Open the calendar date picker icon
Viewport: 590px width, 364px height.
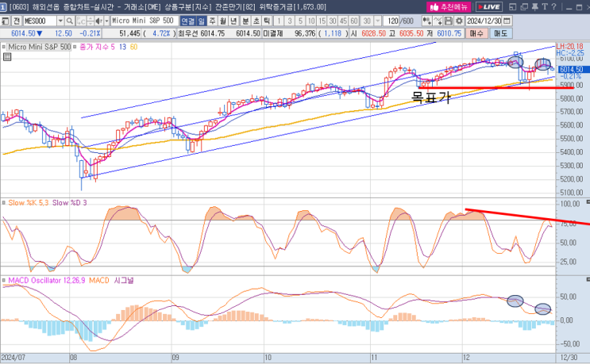507,21
